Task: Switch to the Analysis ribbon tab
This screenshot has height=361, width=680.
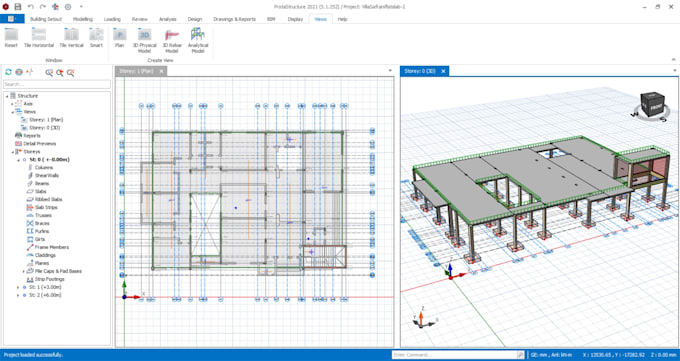Action: (x=168, y=19)
